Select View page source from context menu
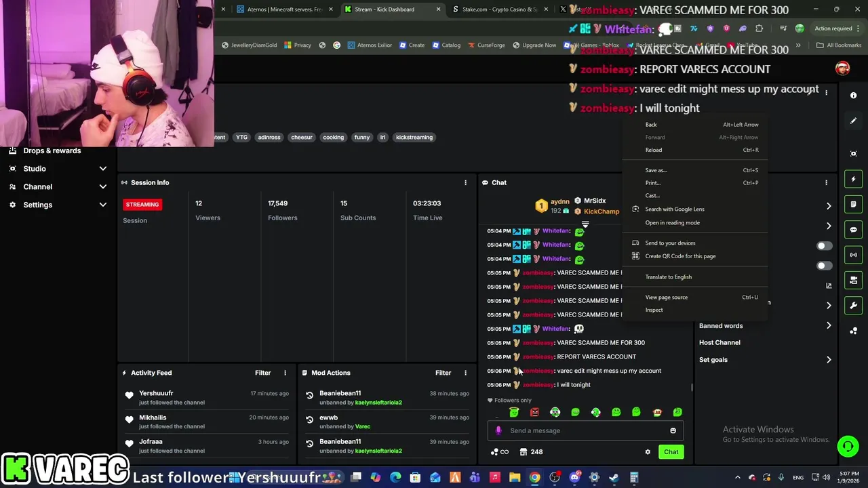Viewport: 868px width, 488px height. (x=696, y=297)
